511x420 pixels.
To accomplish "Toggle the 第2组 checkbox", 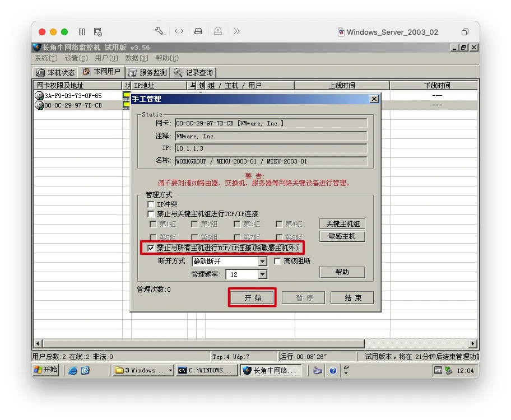I will tap(194, 224).
